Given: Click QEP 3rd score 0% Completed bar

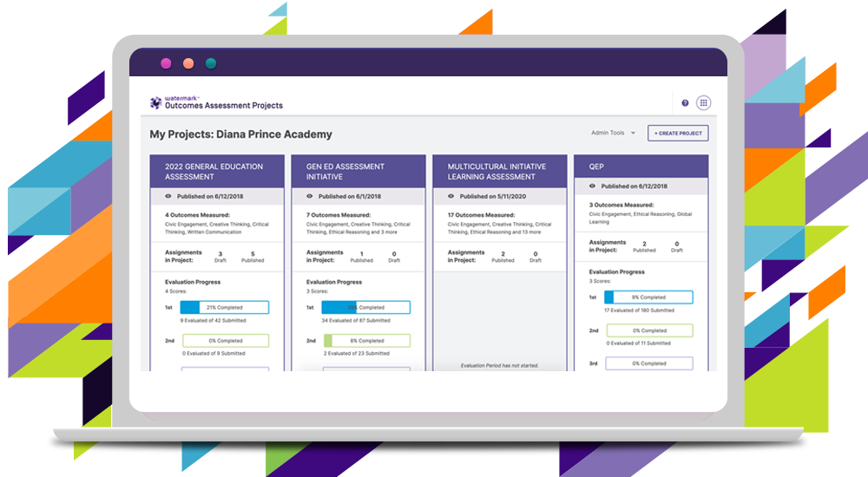Looking at the screenshot, I should (649, 364).
